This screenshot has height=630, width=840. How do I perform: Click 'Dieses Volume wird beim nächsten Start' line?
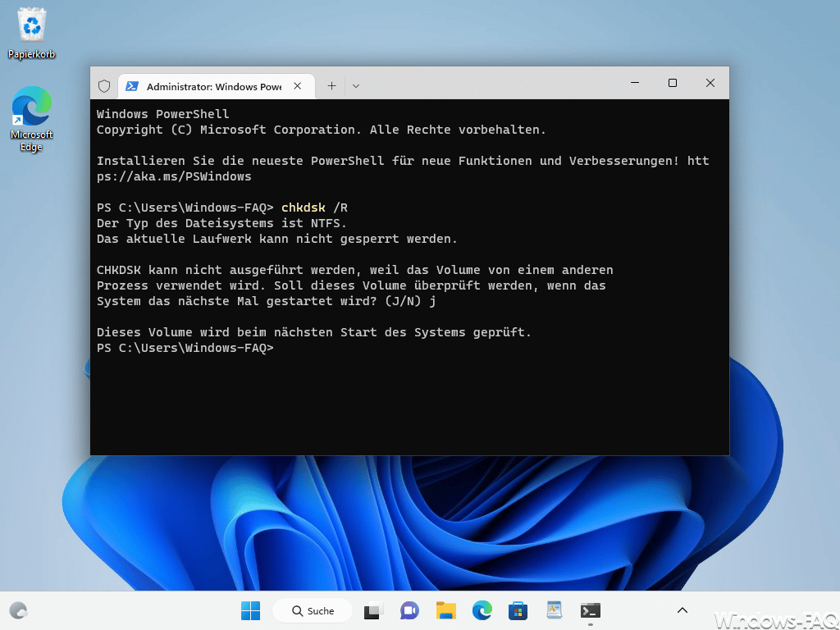314,332
